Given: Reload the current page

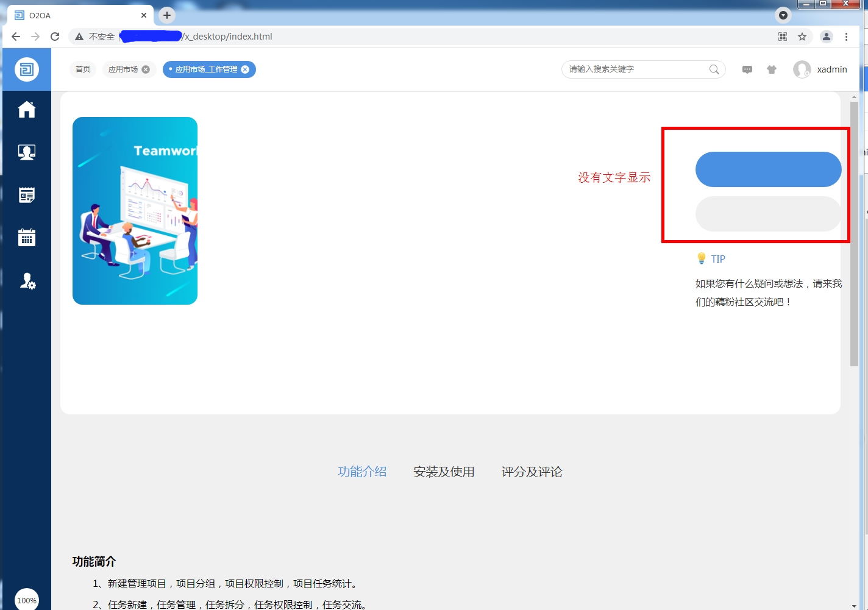Looking at the screenshot, I should pos(55,37).
